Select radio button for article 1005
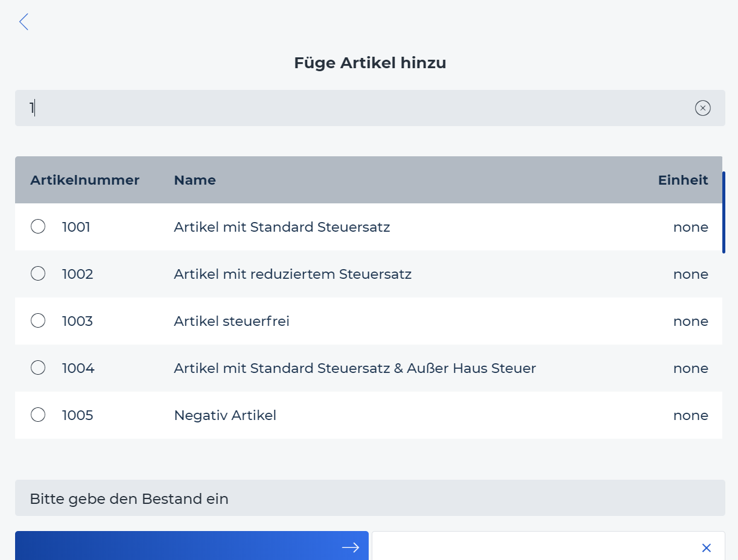 pos(38,415)
